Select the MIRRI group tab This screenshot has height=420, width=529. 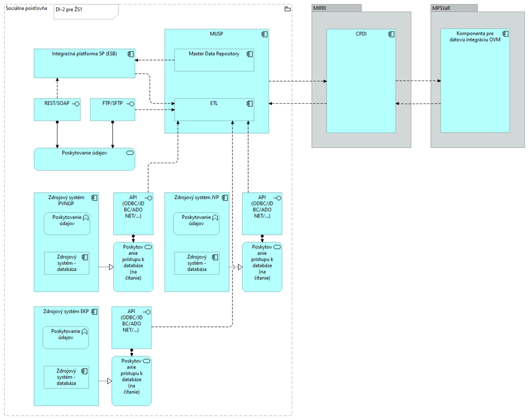(336, 8)
